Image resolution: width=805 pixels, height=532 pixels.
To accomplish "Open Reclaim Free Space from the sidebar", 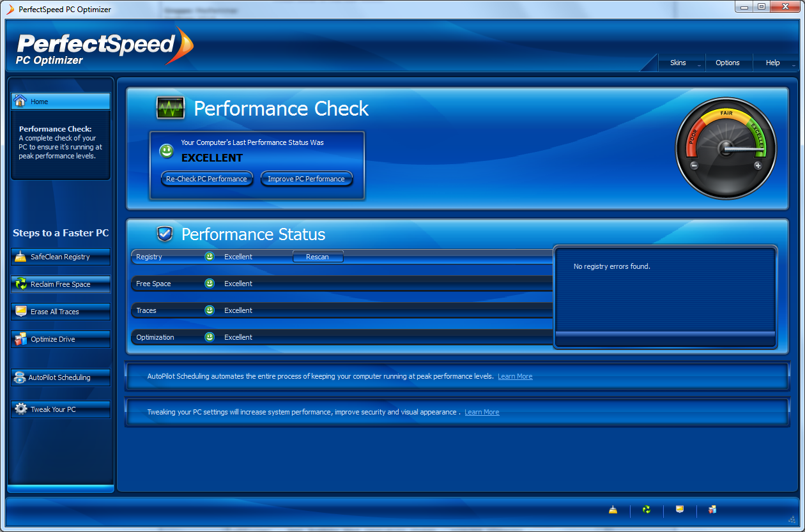I will pos(61,284).
